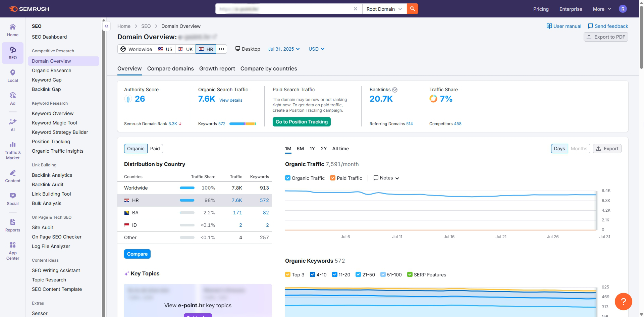Open the App Center sidebar section

coord(13,251)
